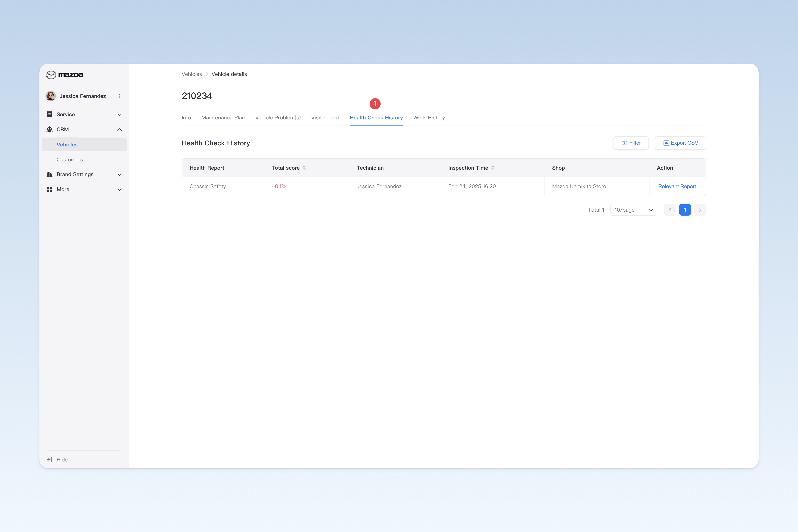Sort by Total score arrows

tap(304, 168)
